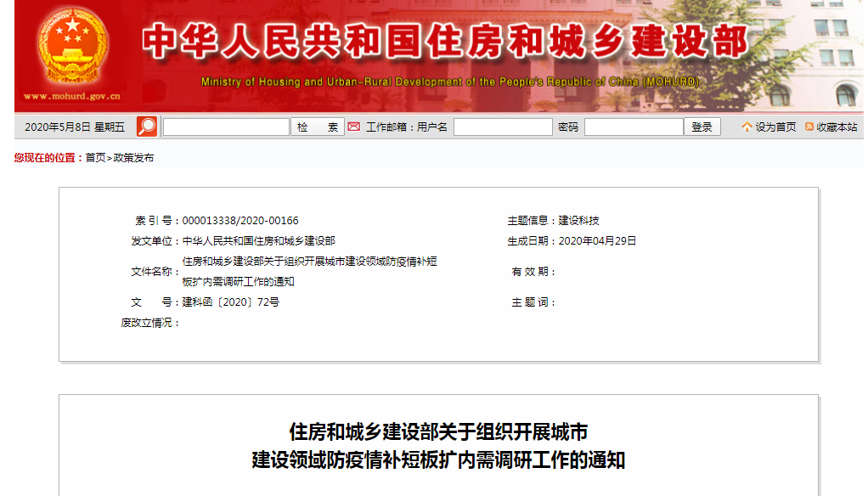Click the 索引号 label
Image resolution: width=868 pixels, height=496 pixels.
[x=157, y=220]
